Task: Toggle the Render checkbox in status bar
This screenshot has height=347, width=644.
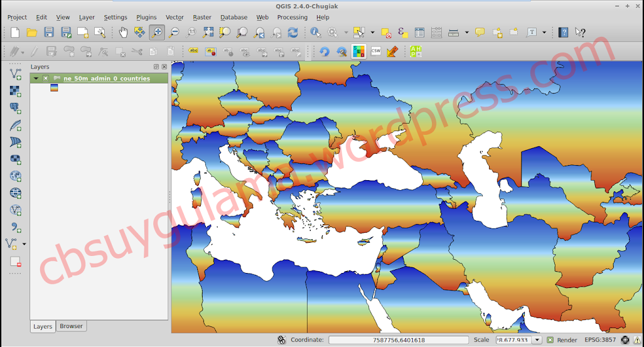Action: pyautogui.click(x=550, y=340)
